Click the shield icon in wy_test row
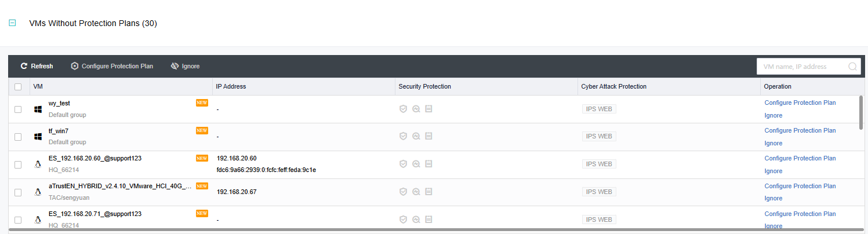Screen dimensions: 868x234 point(403,108)
